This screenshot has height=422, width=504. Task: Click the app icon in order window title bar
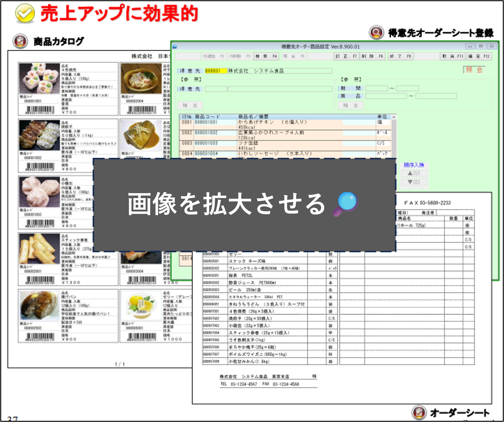[x=175, y=47]
